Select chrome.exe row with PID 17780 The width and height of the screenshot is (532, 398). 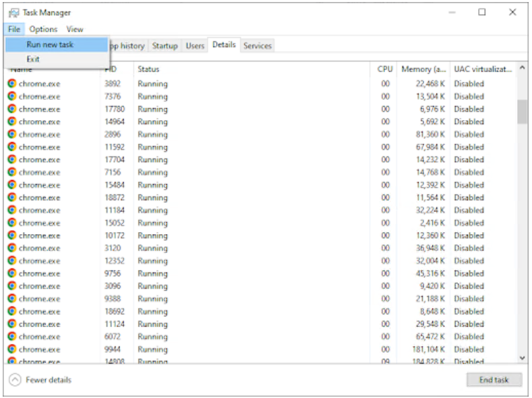(x=202, y=109)
